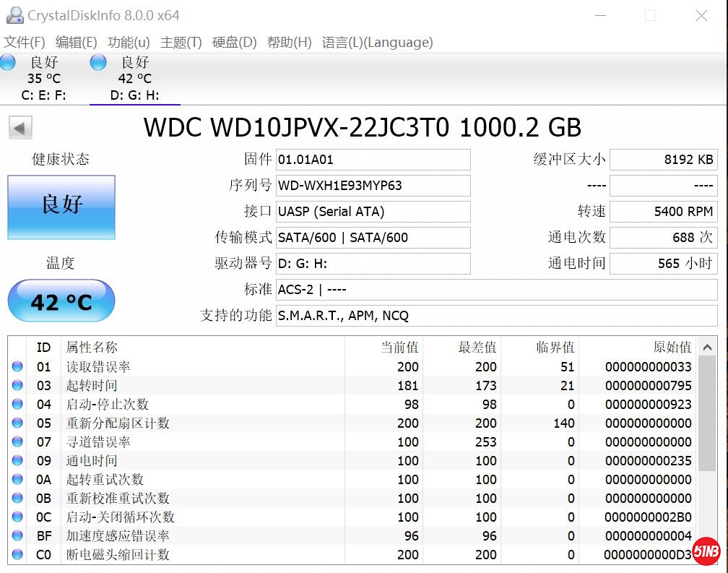Click the status icon of attribute 01 读取错误率
Viewport: 728px width, 573px height.
(x=17, y=367)
